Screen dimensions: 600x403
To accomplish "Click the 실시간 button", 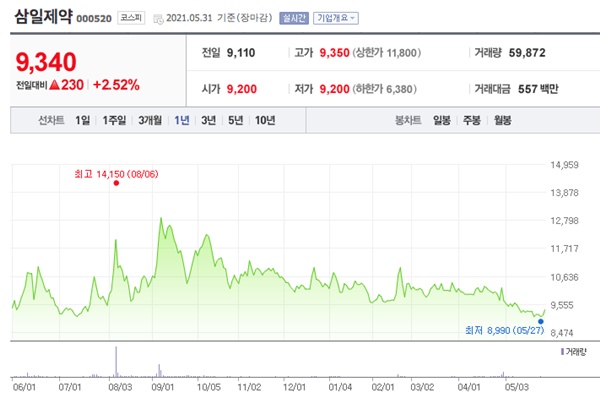I will coord(293,18).
